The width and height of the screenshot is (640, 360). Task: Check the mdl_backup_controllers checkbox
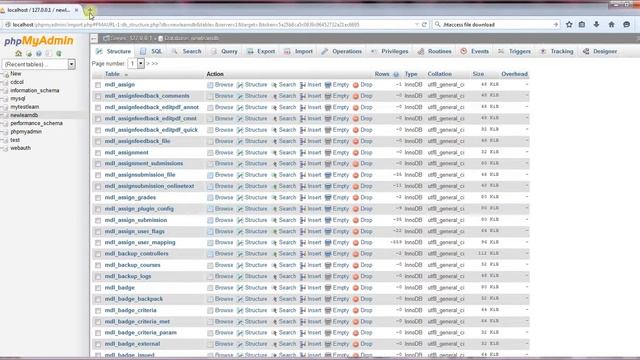98,254
